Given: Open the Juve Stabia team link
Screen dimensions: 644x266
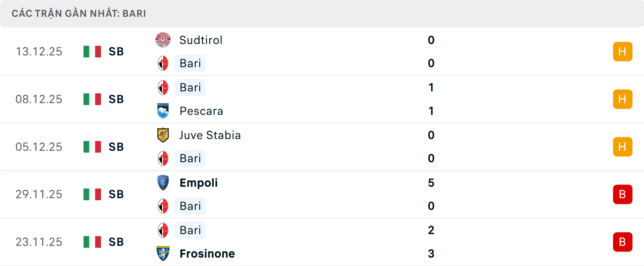Looking at the screenshot, I should pos(210,135).
